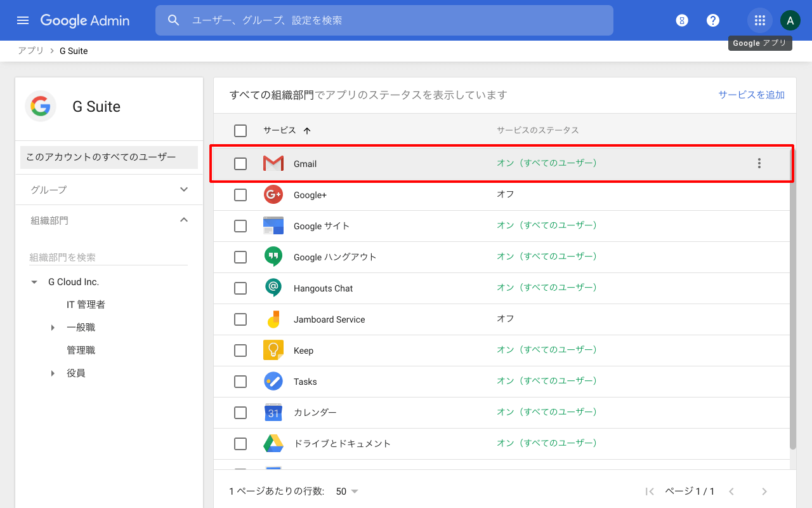Check the Tasks row checkbox
The height and width of the screenshot is (508, 812).
[x=240, y=382]
